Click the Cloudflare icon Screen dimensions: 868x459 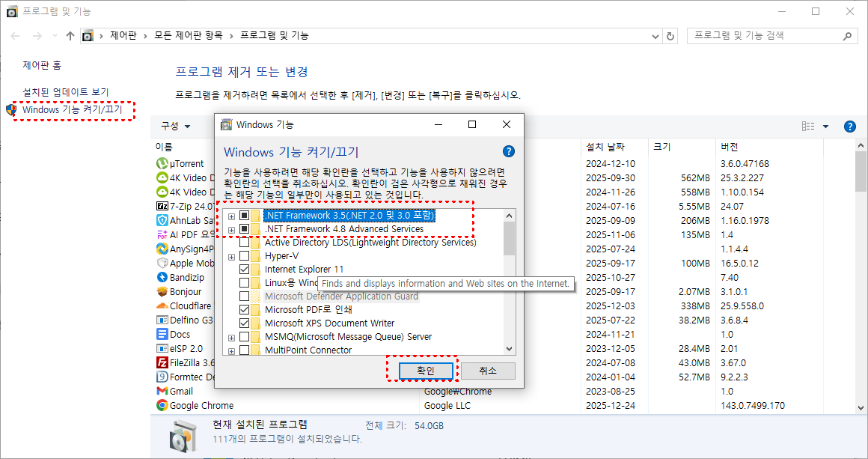162,306
